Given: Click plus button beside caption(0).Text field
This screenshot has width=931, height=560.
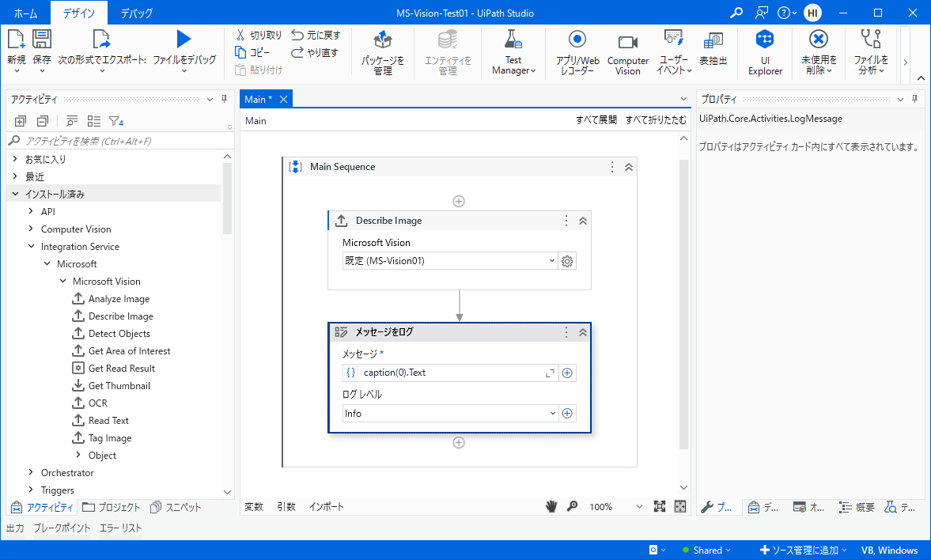Looking at the screenshot, I should (567, 373).
